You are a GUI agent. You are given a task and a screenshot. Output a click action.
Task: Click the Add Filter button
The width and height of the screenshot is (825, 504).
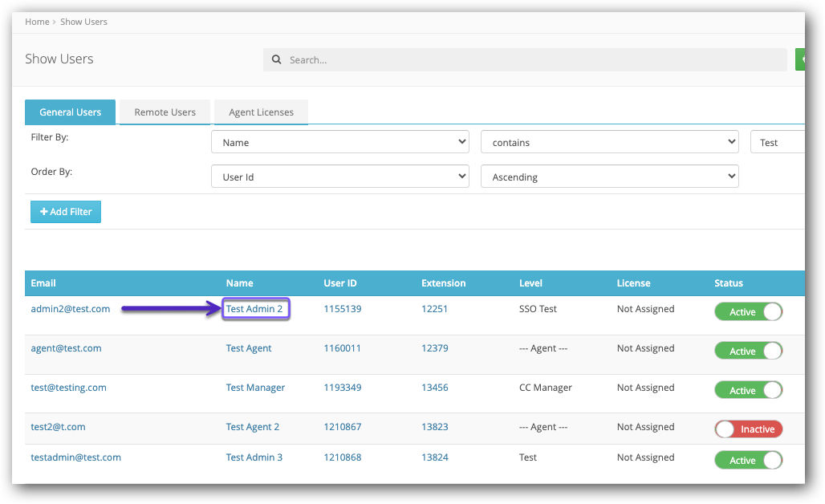pyautogui.click(x=66, y=212)
